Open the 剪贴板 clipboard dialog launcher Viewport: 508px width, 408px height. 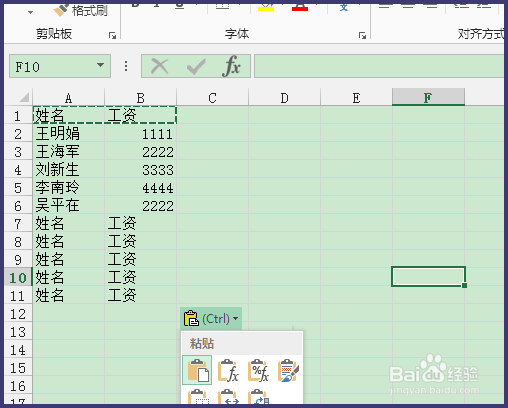coord(112,35)
